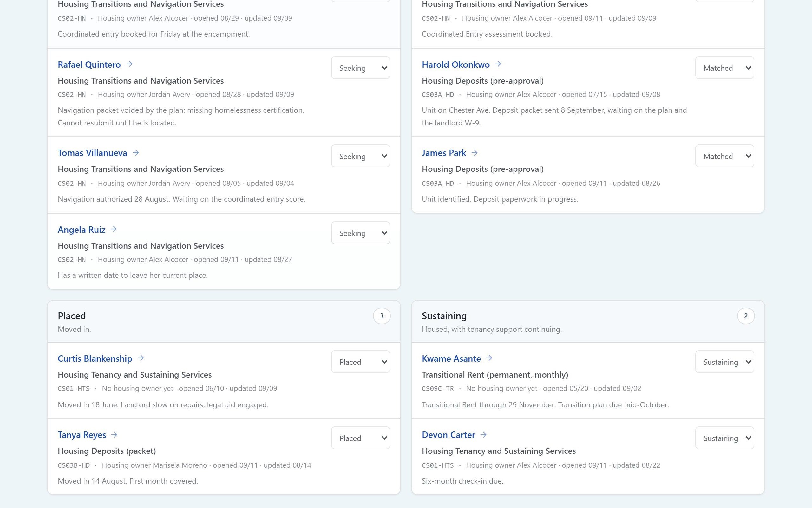Click the arrow icon beside Tanya Reyes
Screen dimensions: 812x508
pos(115,435)
